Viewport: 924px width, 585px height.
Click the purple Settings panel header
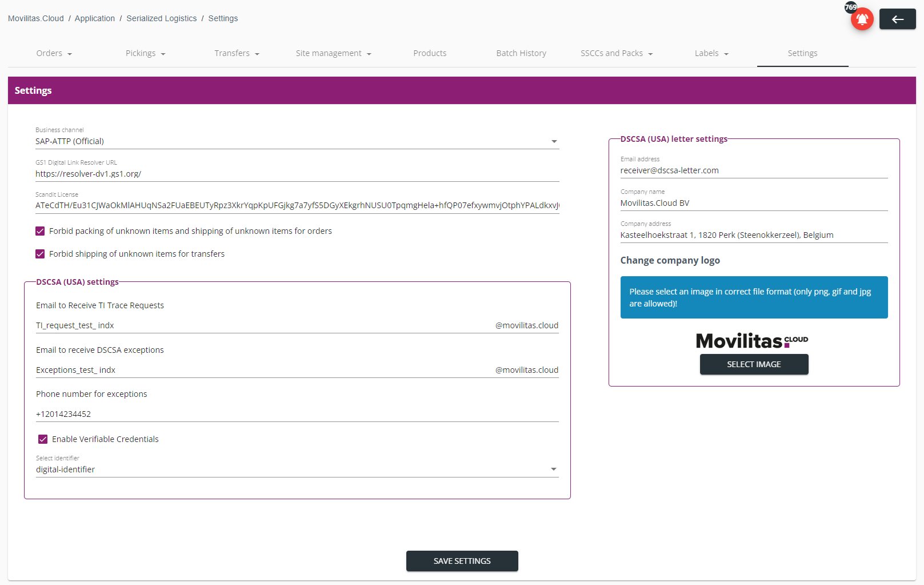point(462,90)
